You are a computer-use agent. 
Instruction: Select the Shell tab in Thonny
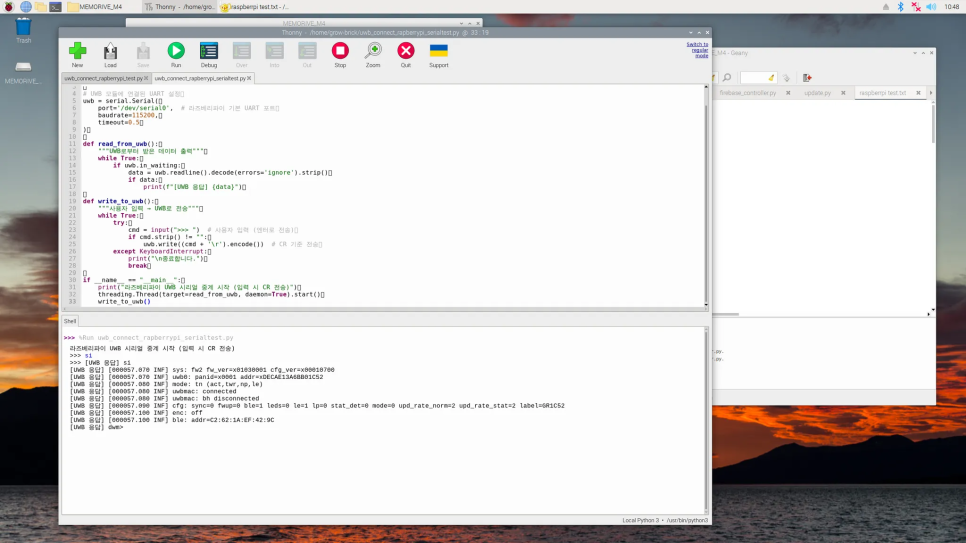tap(70, 321)
